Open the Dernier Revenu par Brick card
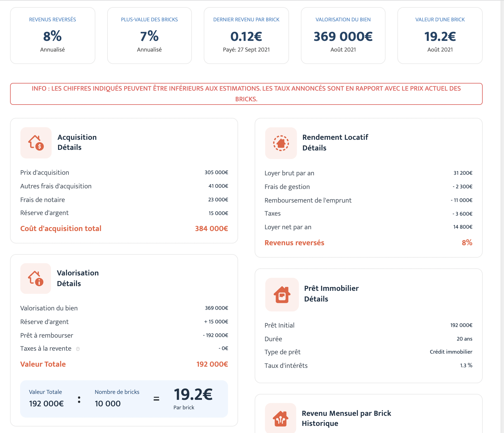Image resolution: width=504 pixels, height=433 pixels. click(x=246, y=36)
